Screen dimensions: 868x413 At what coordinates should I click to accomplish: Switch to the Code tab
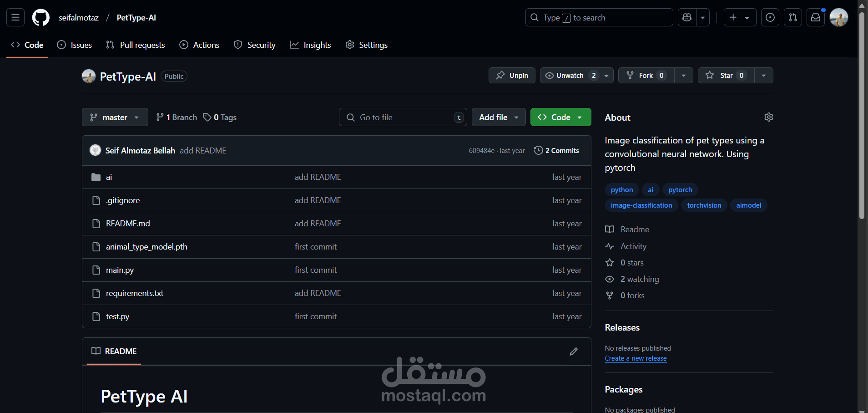(x=27, y=45)
